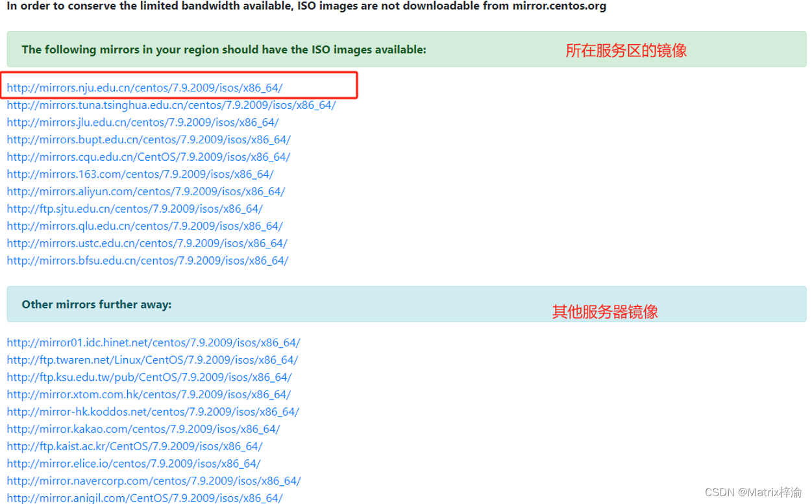Click the ftp.ksu.edu.tw mirror link
Screen dimensions: 812x504
click(x=149, y=377)
